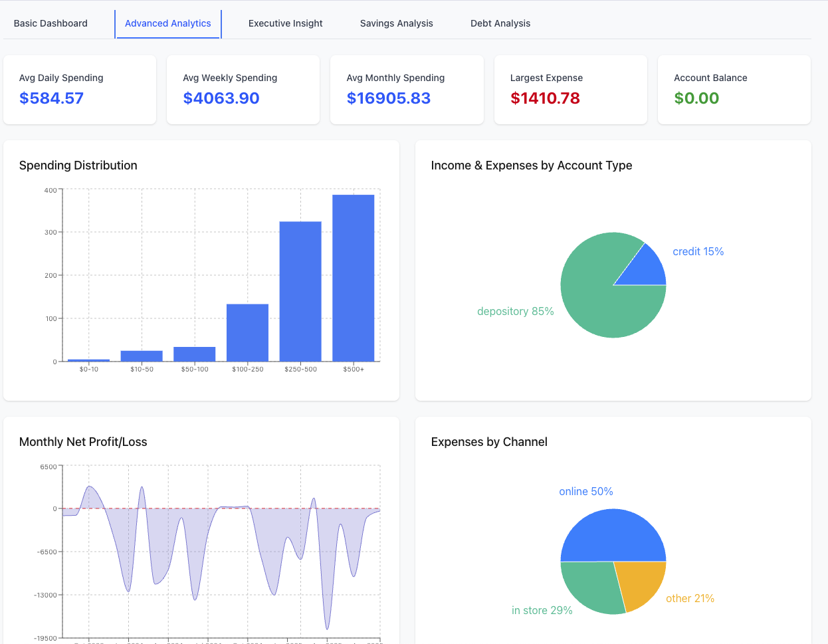Select the Savings Analysis tab
Screen dimensions: 828x644
[x=396, y=23]
